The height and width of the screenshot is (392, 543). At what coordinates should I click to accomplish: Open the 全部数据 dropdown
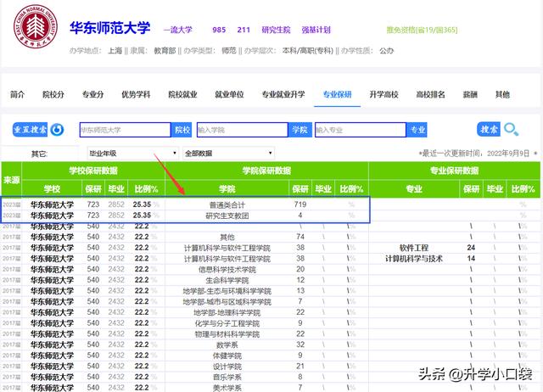pyautogui.click(x=228, y=153)
